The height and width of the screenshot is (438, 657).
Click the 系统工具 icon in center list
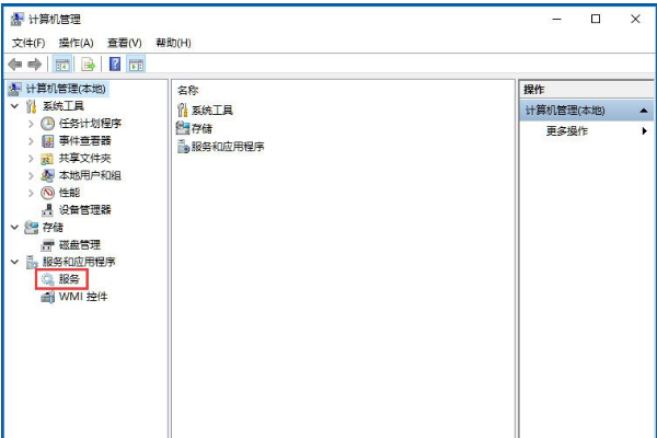(x=182, y=110)
